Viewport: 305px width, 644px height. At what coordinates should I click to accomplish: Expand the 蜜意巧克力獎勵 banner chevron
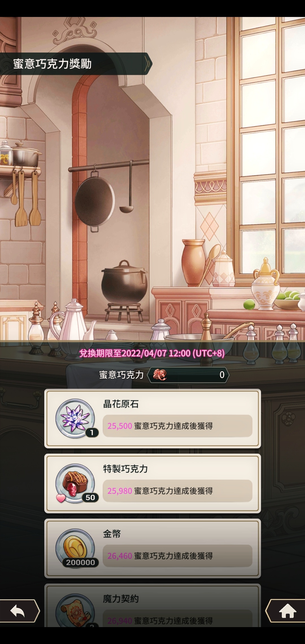pos(147,64)
